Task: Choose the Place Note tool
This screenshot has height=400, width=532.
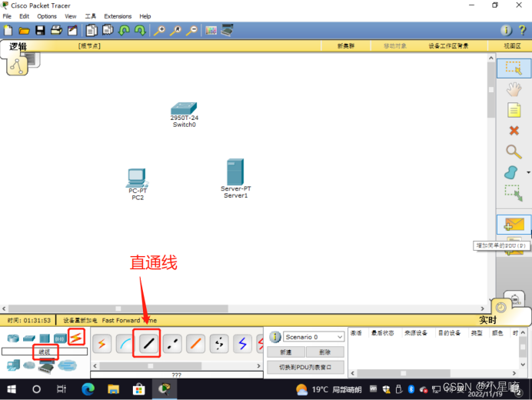Action: 514,110
